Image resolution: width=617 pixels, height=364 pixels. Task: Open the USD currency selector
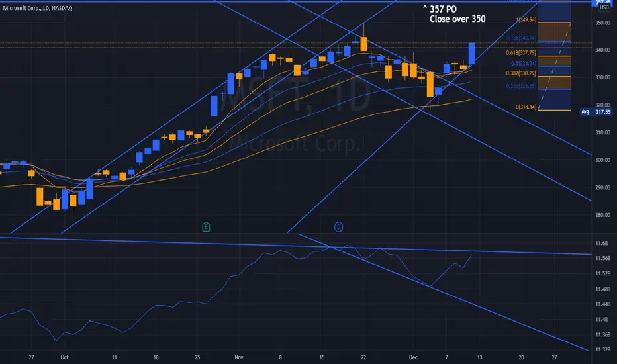[604, 7]
